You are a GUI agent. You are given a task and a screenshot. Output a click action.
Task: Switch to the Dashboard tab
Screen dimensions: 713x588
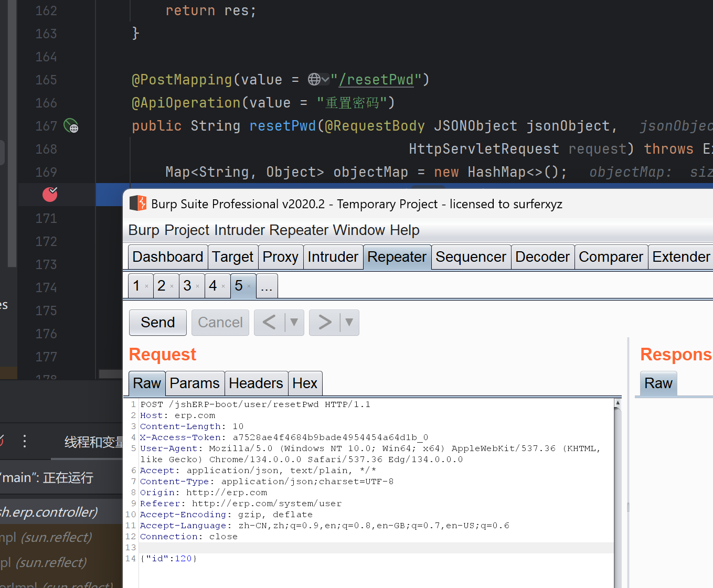coord(168,257)
